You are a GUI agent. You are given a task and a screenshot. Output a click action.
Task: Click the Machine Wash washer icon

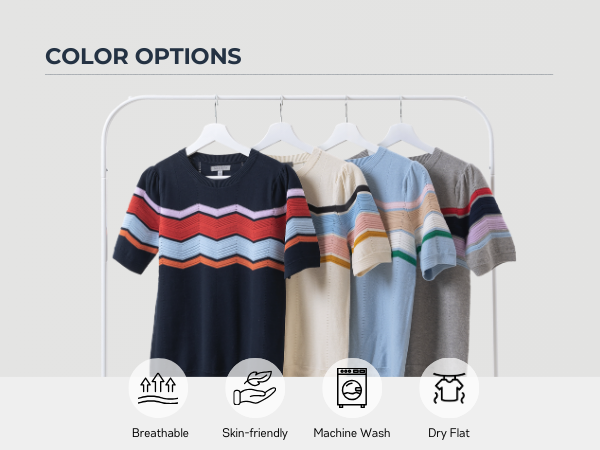[352, 388]
